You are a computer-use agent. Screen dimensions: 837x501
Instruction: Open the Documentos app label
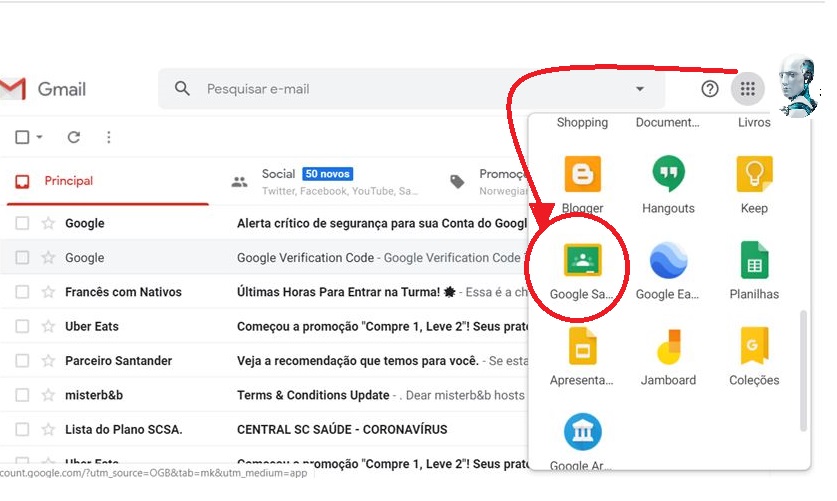pyautogui.click(x=667, y=122)
